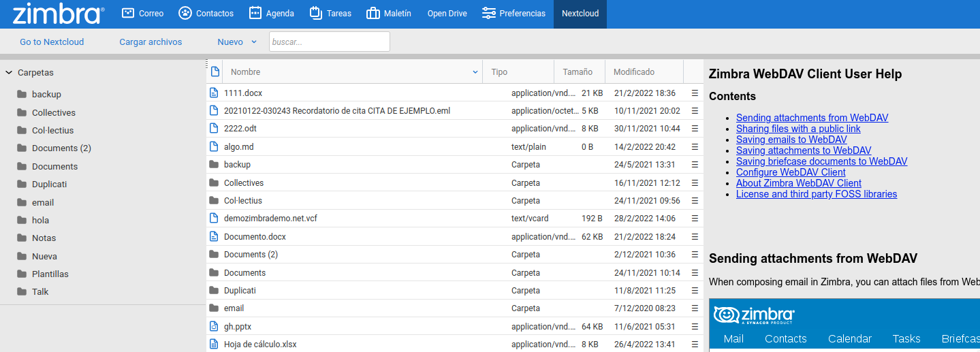
Task: Open the Configure WebDAV Client link
Action: click(791, 172)
